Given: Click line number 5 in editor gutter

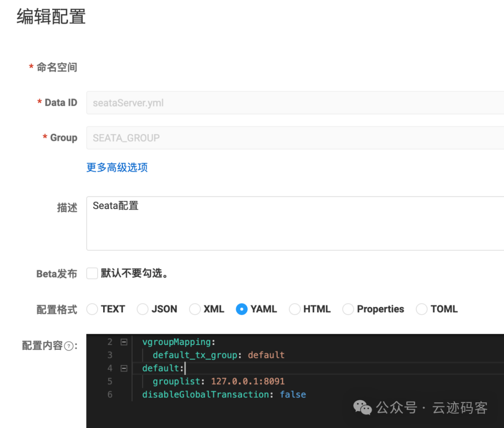Looking at the screenshot, I should (x=110, y=381).
